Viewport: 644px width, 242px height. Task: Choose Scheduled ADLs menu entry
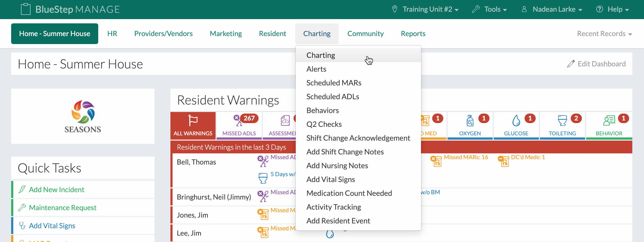(x=358, y=97)
